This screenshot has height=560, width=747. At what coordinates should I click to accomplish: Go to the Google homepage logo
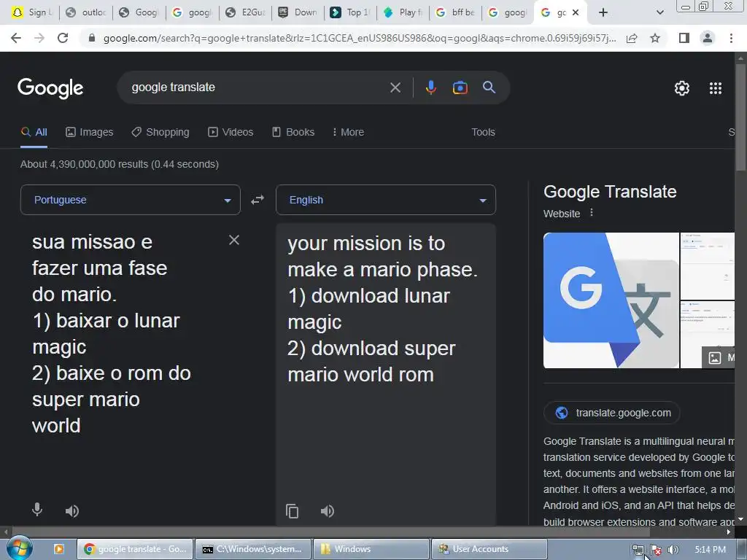click(x=50, y=88)
